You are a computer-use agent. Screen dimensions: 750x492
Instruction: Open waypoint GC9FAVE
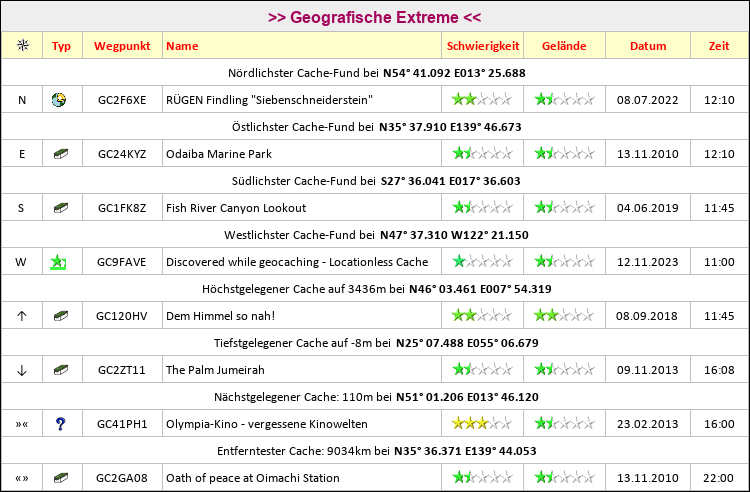[121, 262]
